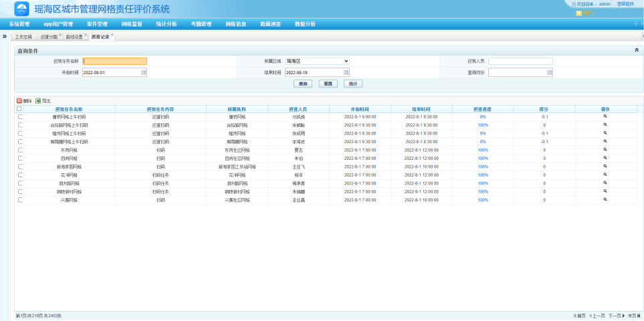Open the 统计分析 menu
The image size is (644, 321).
(166, 24)
